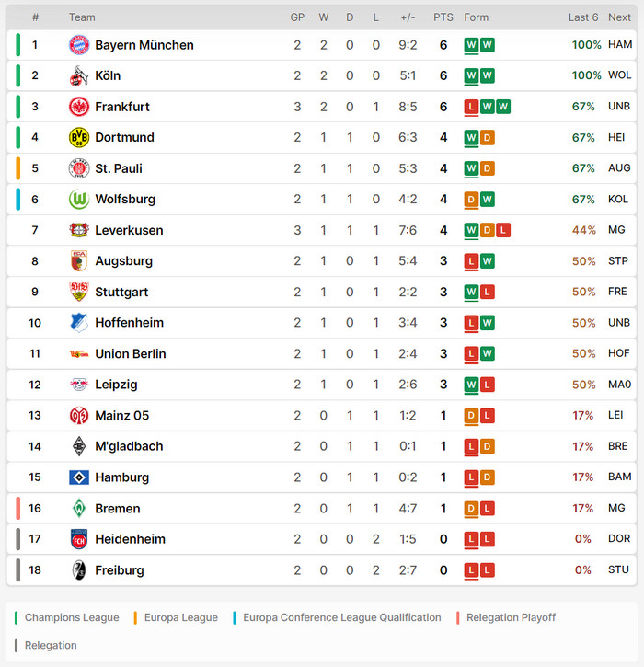644x667 pixels.
Task: Click the Champions League legend marker
Action: (x=16, y=617)
